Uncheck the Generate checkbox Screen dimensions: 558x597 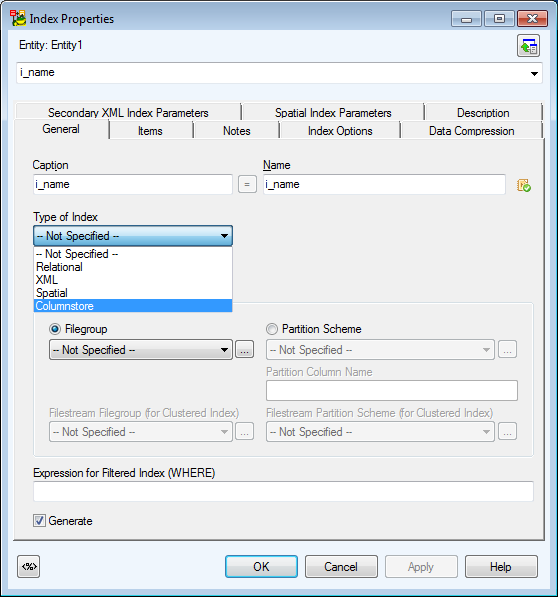(x=39, y=520)
